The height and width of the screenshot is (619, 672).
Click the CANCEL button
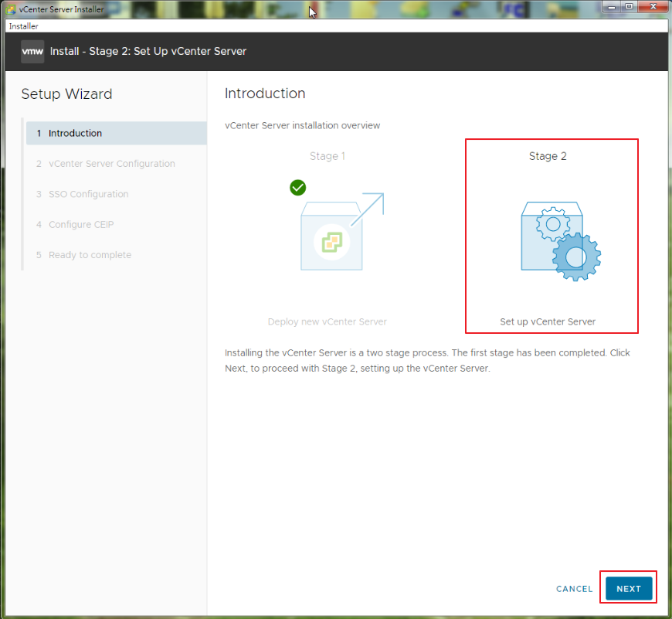tap(574, 589)
